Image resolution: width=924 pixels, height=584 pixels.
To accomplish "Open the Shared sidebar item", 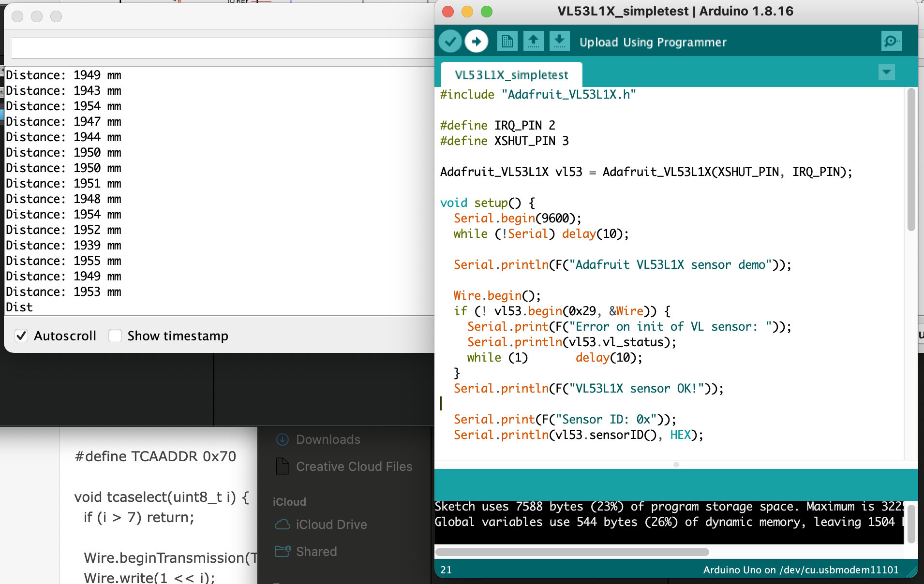I will pos(316,552).
